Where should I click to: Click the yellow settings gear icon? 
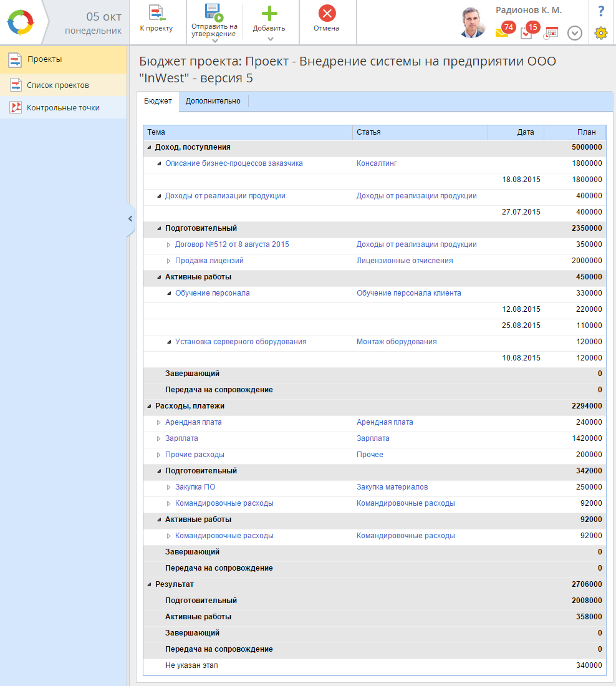pos(600,33)
